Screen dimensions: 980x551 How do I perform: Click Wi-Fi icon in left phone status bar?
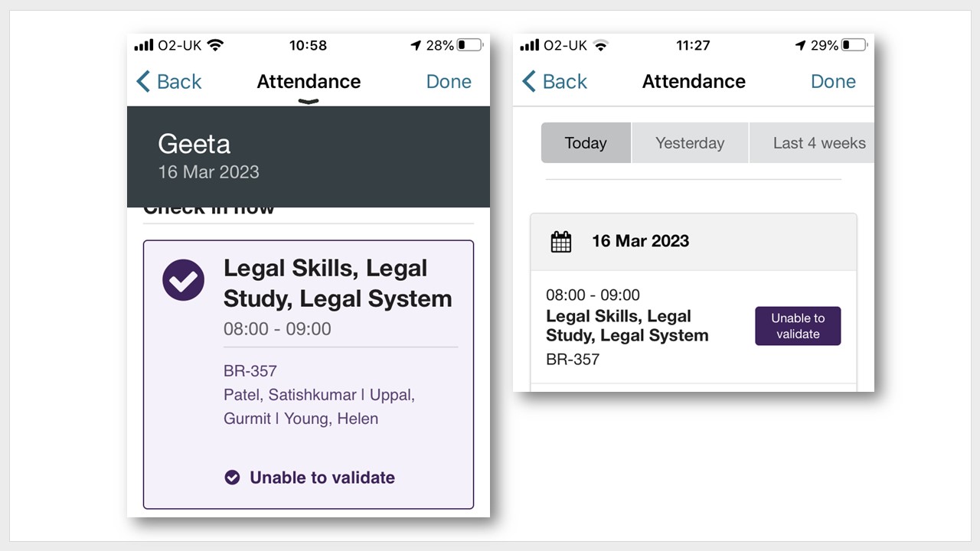pyautogui.click(x=215, y=45)
